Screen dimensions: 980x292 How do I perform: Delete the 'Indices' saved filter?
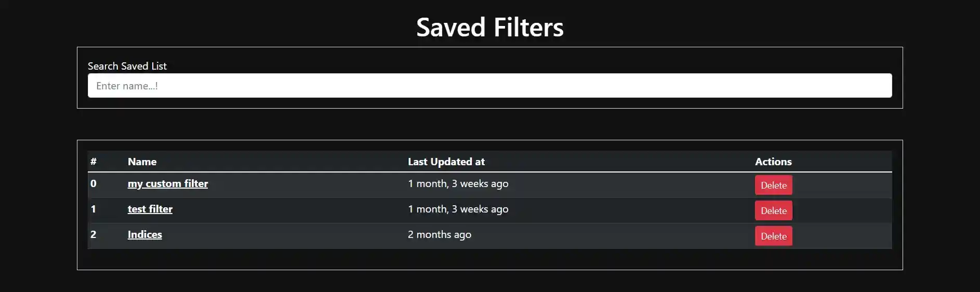point(773,236)
